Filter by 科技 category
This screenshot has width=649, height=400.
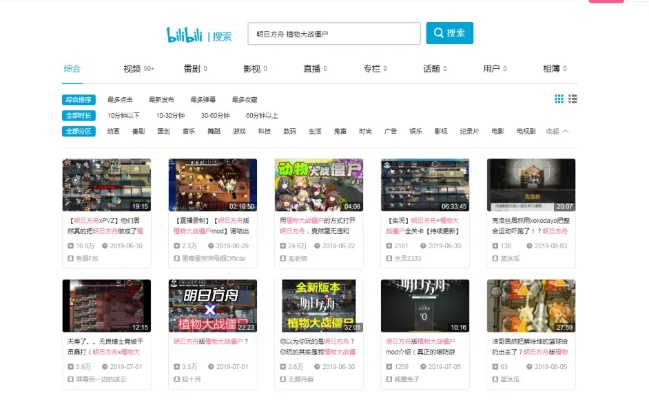point(264,131)
